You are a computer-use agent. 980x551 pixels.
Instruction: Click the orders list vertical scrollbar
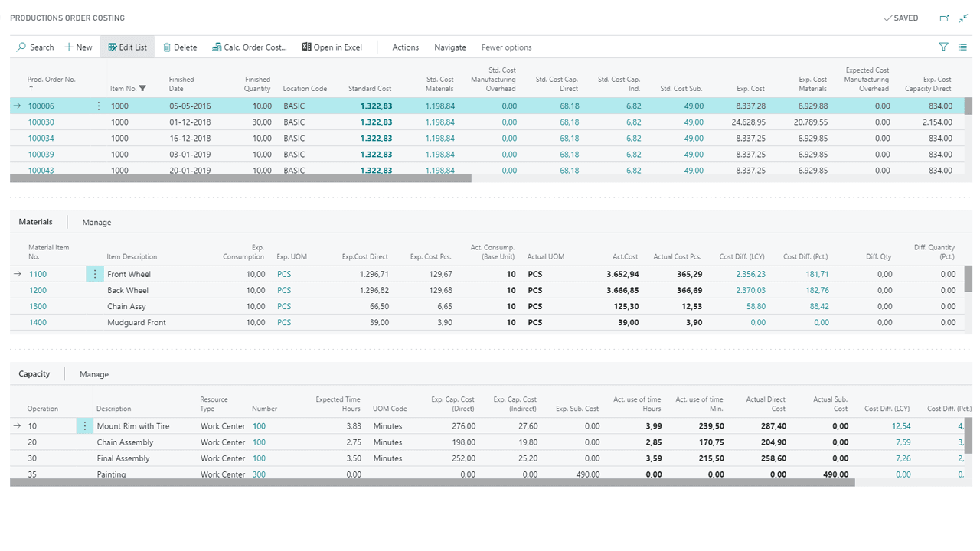point(969,106)
